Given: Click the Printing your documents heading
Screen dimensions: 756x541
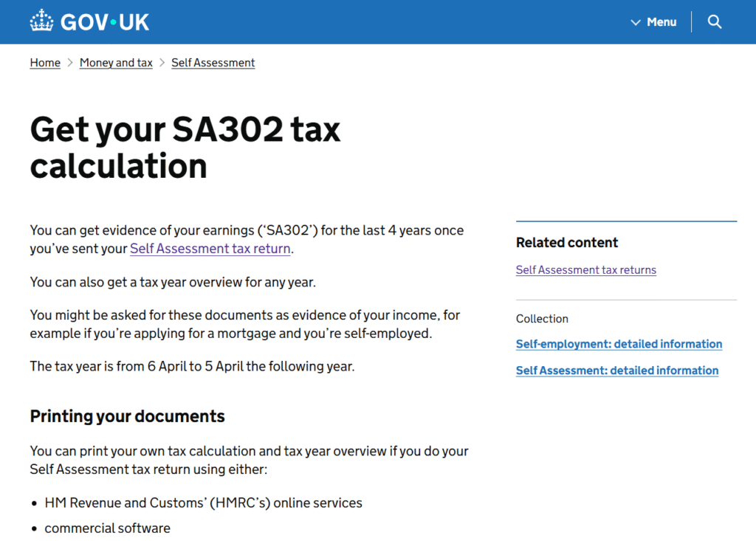Looking at the screenshot, I should point(127,416).
